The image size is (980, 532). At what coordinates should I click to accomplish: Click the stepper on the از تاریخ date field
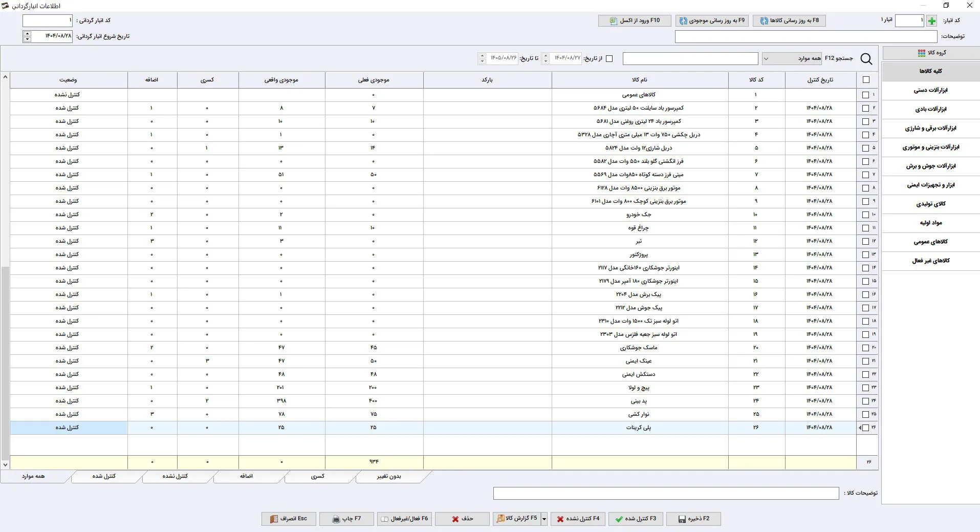coord(546,59)
